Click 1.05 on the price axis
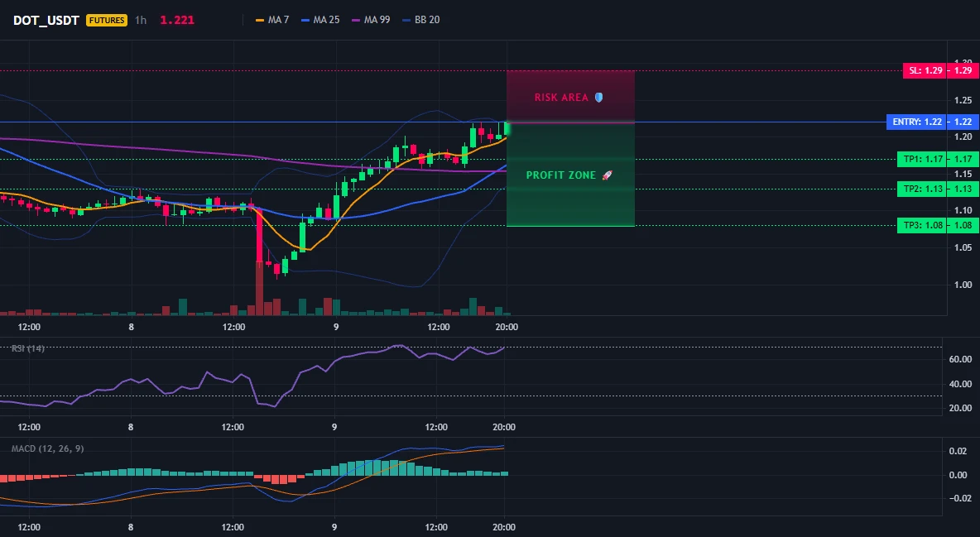Image resolution: width=980 pixels, height=537 pixels. (963, 247)
